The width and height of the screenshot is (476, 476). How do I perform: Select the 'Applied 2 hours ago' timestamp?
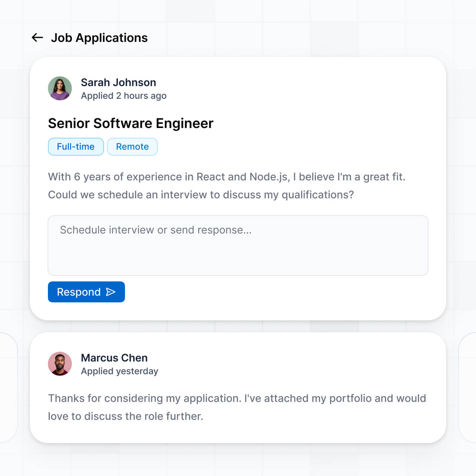124,96
